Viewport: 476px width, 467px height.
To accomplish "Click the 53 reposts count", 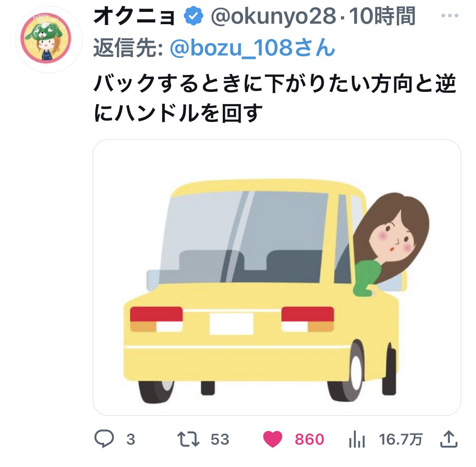I will coord(220,439).
